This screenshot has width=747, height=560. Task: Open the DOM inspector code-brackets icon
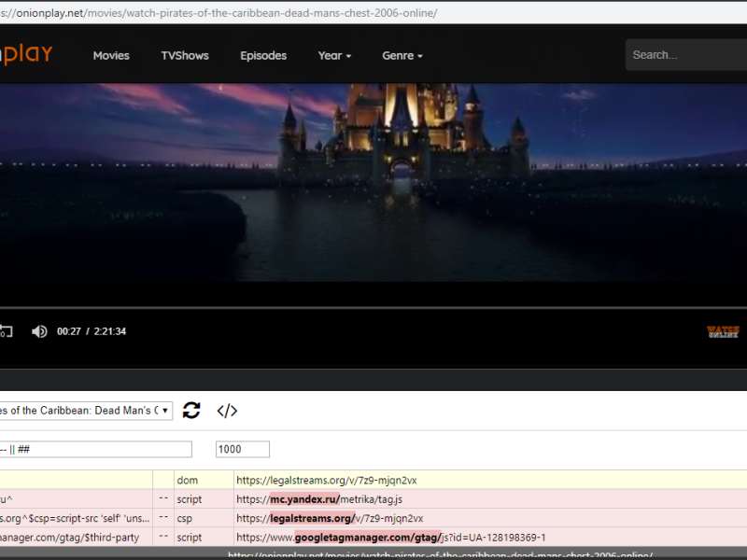point(227,411)
